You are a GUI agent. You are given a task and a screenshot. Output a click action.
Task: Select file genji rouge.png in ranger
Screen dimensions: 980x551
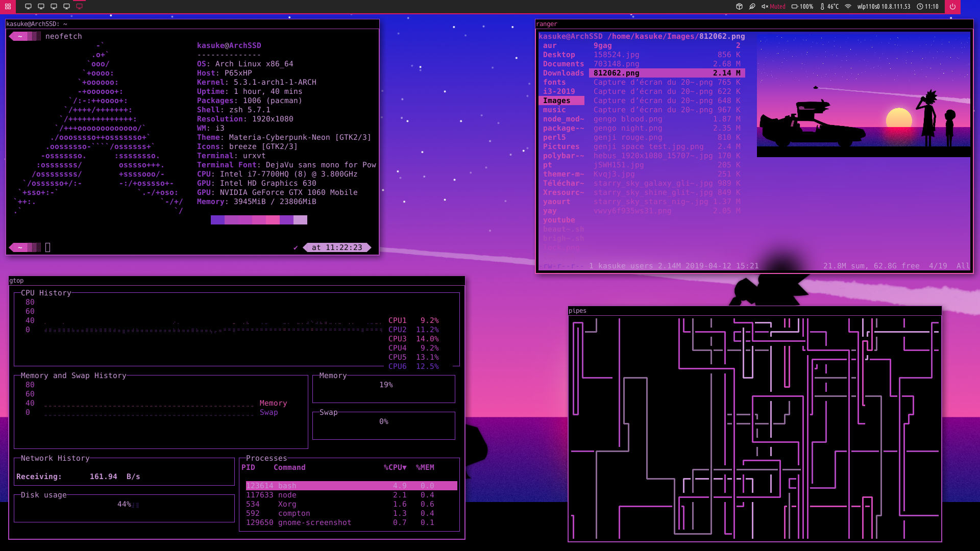(x=667, y=137)
